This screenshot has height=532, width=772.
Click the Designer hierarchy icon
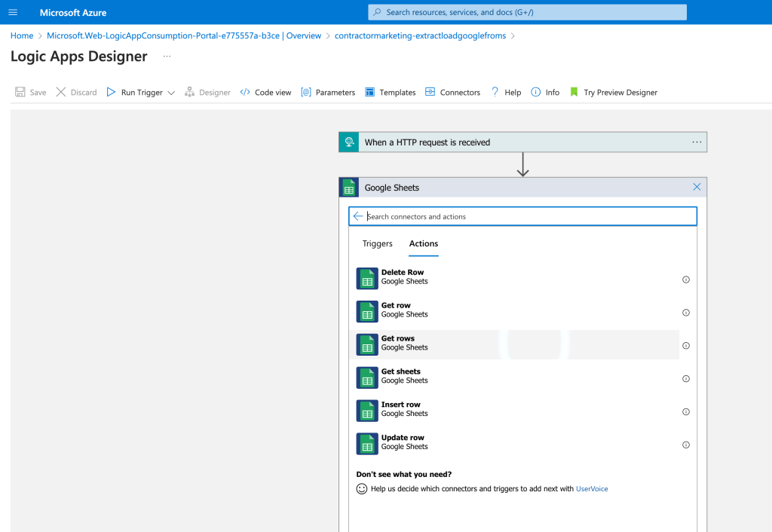[189, 92]
